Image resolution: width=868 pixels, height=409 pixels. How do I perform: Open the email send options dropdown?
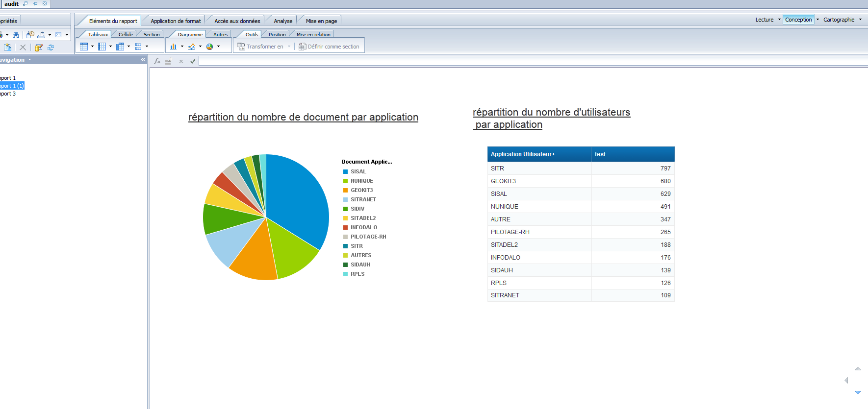coord(67,35)
